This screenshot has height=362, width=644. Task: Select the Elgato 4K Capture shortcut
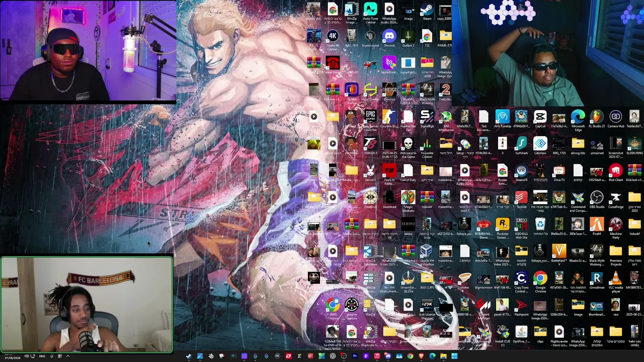click(333, 40)
